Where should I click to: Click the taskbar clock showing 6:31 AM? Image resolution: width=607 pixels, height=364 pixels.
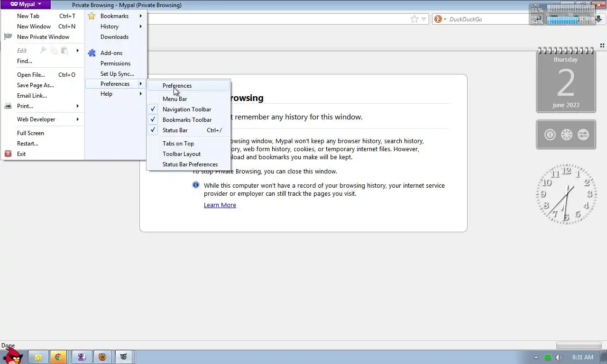point(583,357)
